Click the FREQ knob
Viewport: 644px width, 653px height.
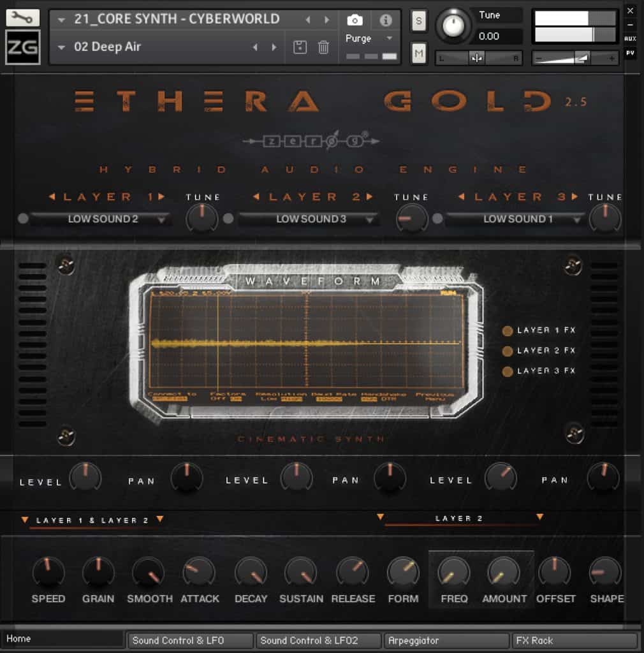point(454,572)
